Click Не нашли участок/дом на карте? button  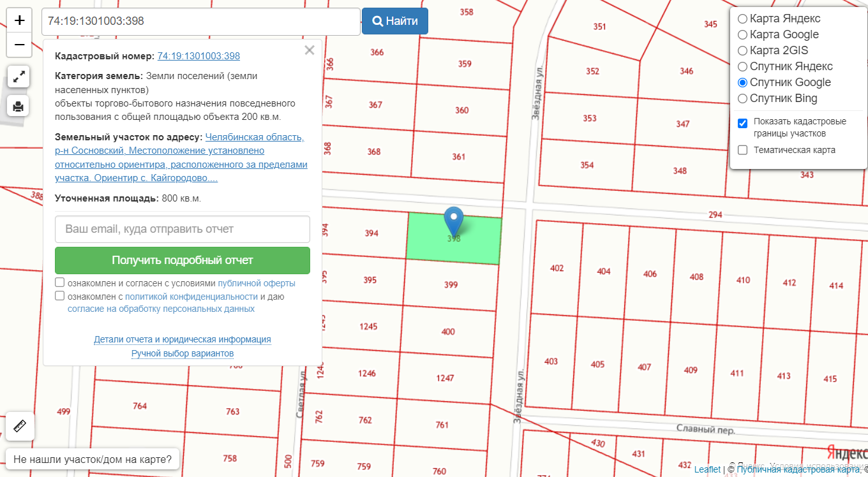pyautogui.click(x=93, y=459)
